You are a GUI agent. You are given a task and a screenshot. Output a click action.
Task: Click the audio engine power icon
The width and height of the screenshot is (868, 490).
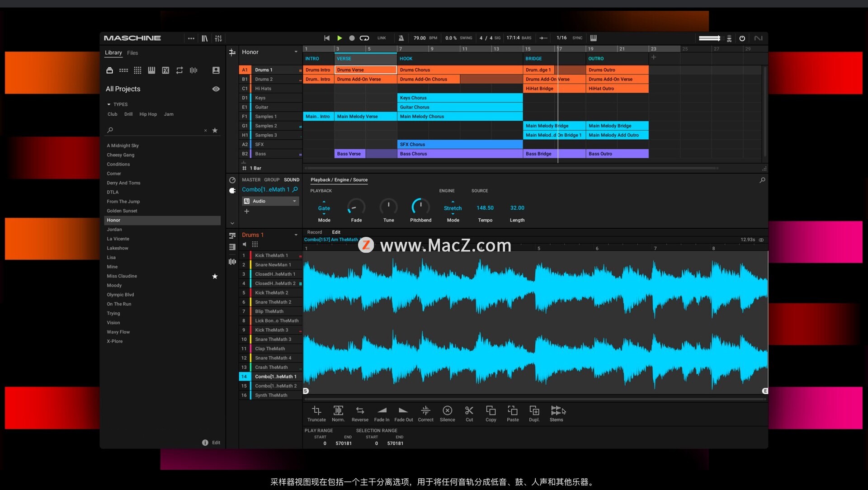(742, 38)
